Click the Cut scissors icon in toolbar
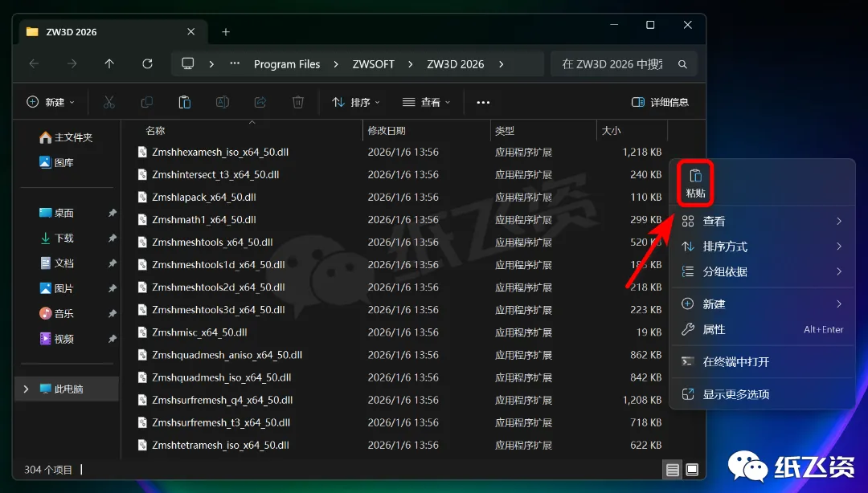 [x=109, y=102]
